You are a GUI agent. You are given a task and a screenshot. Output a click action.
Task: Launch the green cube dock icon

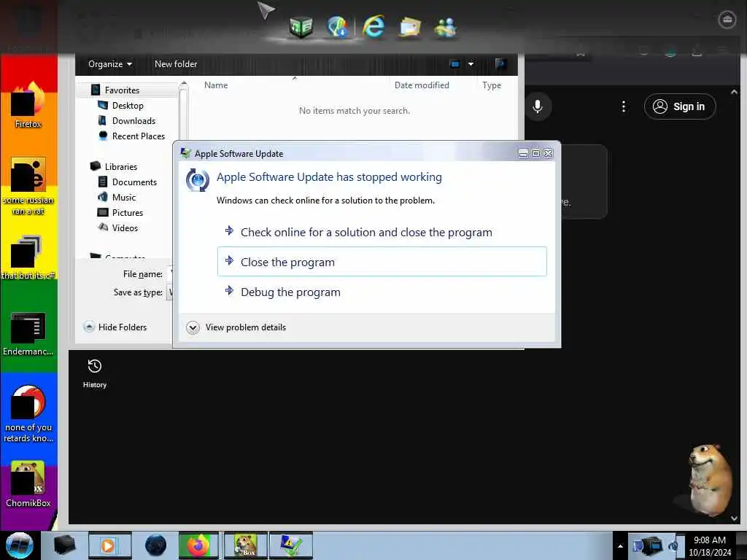click(301, 27)
